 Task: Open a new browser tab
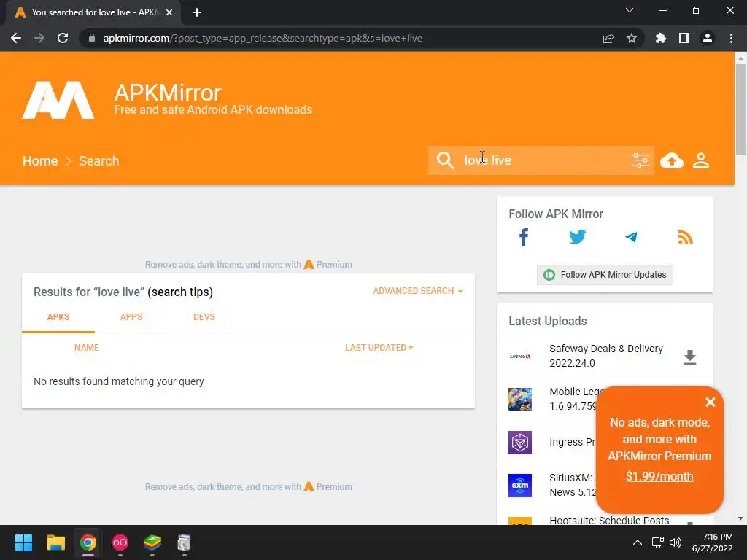[x=197, y=12]
